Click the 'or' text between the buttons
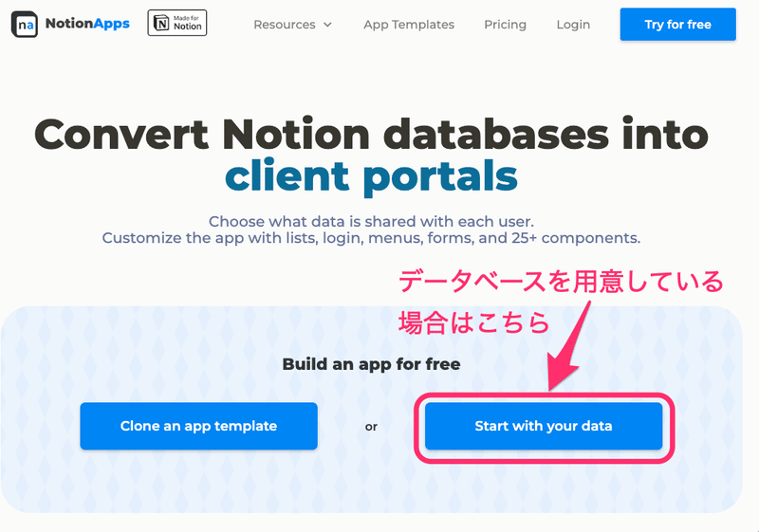The height and width of the screenshot is (532, 759). tap(371, 427)
